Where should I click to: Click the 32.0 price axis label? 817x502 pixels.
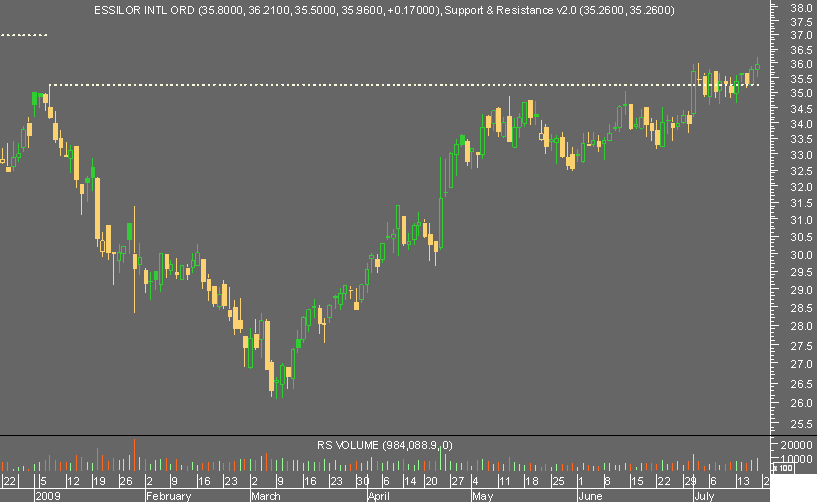click(x=801, y=187)
